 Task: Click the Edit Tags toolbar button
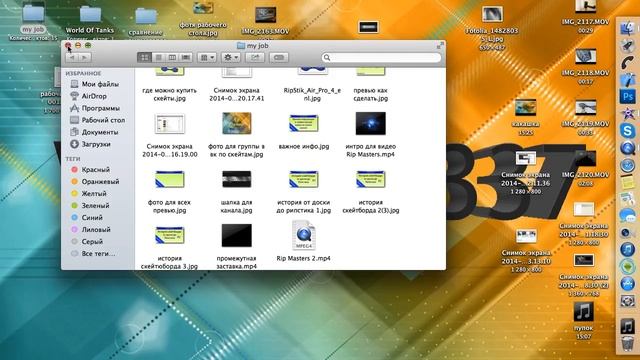(x=279, y=58)
